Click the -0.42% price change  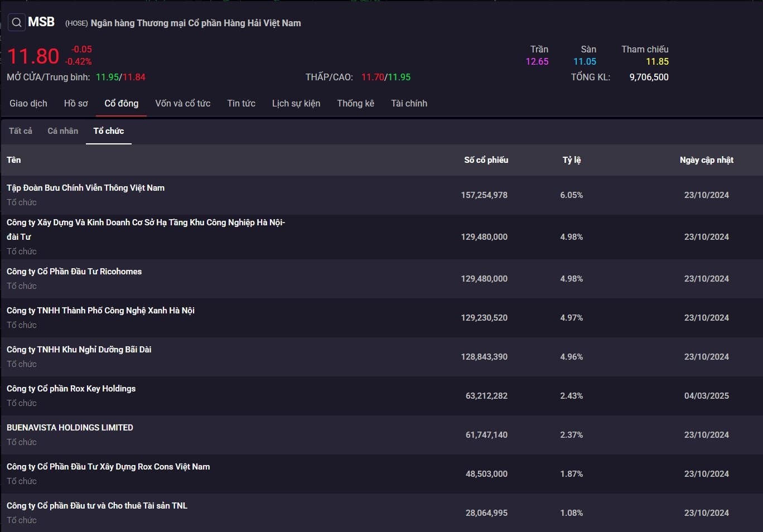[79, 62]
